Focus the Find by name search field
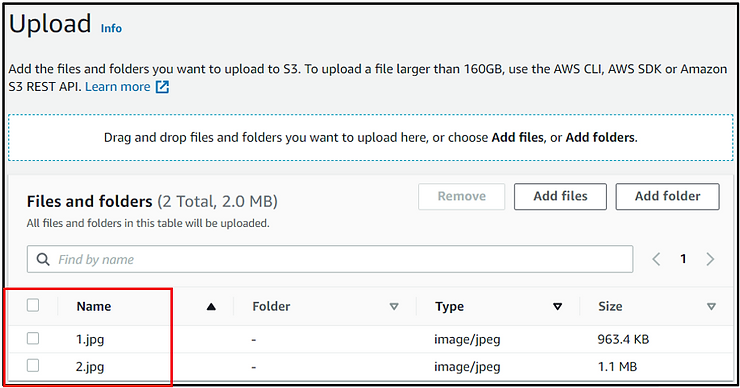This screenshot has width=740, height=388. coord(330,259)
